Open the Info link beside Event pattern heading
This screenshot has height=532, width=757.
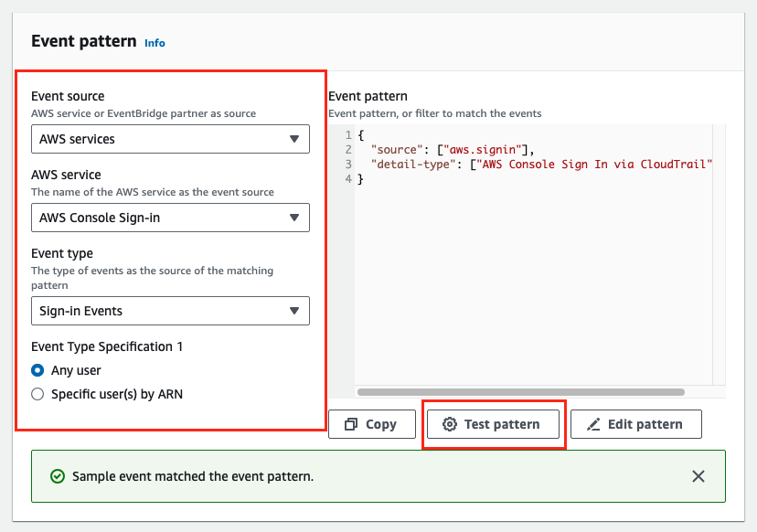(155, 43)
